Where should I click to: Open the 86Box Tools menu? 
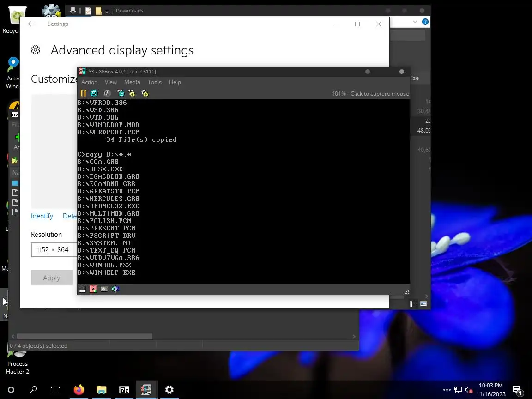pyautogui.click(x=154, y=82)
